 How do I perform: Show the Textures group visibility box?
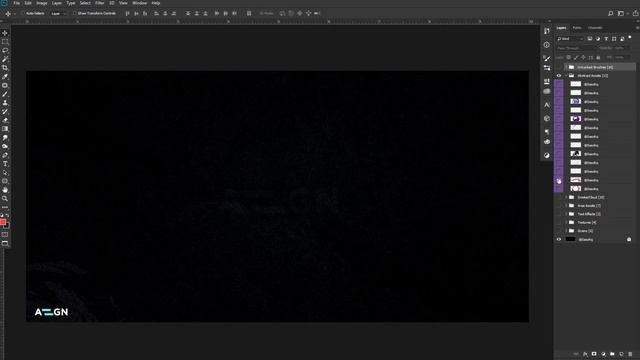coord(559,222)
